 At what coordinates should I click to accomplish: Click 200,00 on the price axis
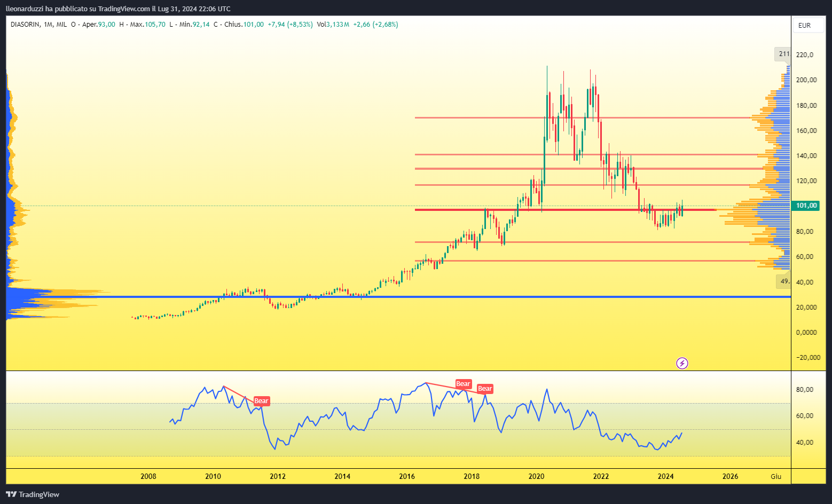pyautogui.click(x=806, y=80)
